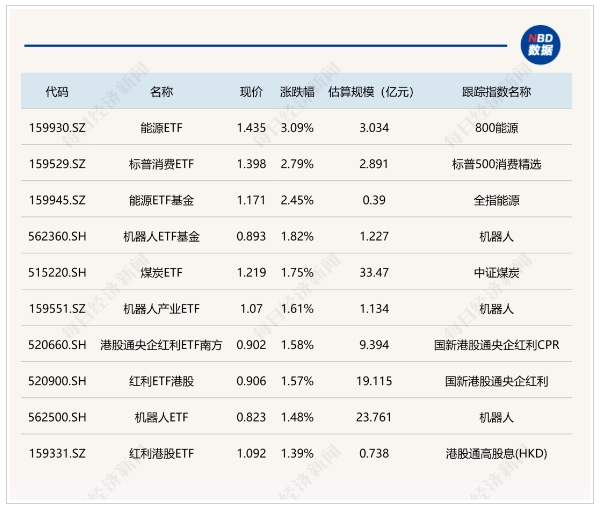Image resolution: width=602 pixels, height=509 pixels.
Task: Click the name 红利ETF港股
Action: (x=161, y=381)
